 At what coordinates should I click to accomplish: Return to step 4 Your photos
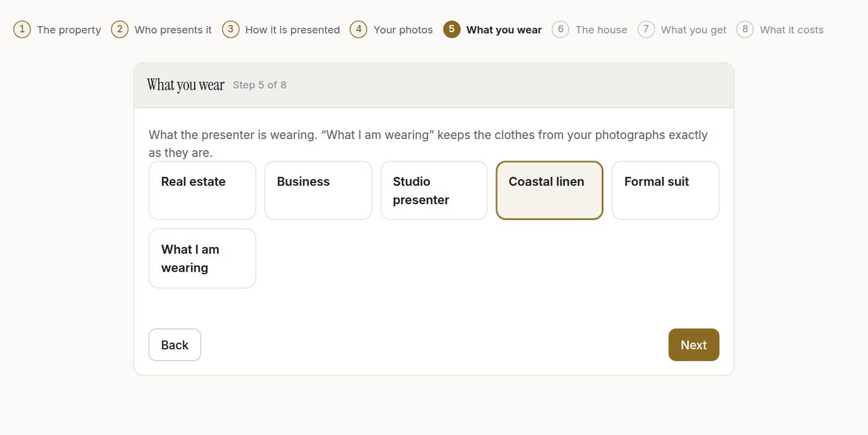tap(391, 30)
